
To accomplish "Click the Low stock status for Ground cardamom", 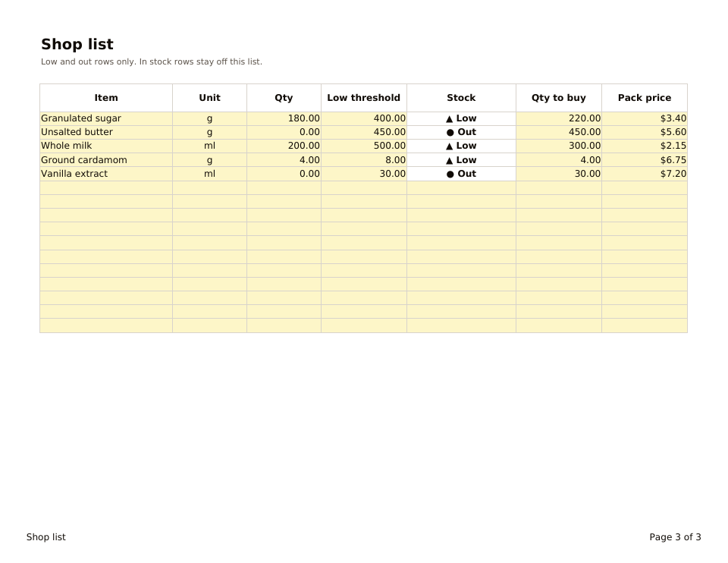I will [461, 160].
